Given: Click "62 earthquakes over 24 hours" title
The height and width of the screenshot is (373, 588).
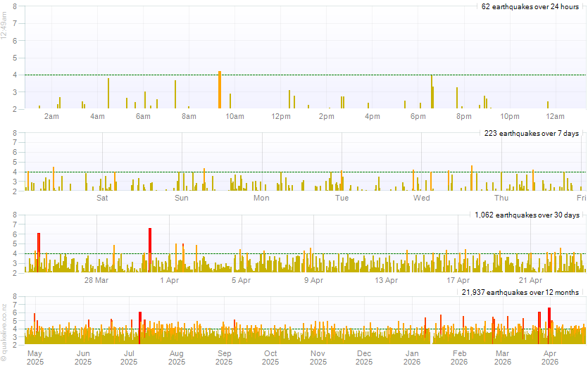Looking at the screenshot, I should coord(530,6).
